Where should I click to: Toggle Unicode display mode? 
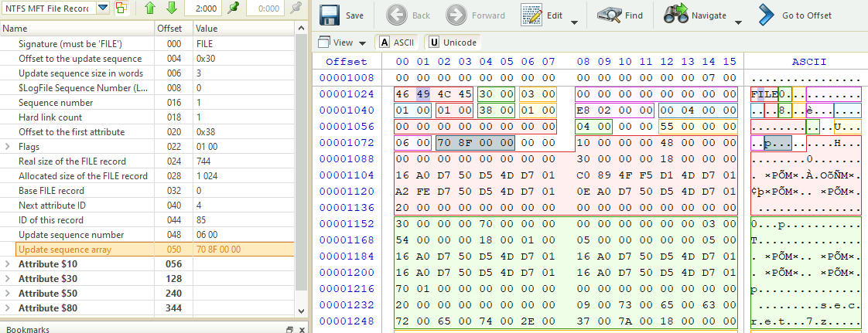(453, 42)
